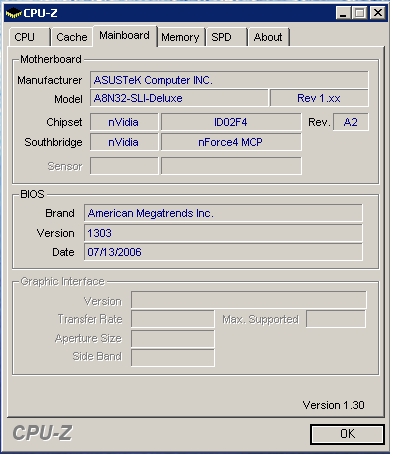Open the About tab
The height and width of the screenshot is (457, 393).
pos(269,37)
